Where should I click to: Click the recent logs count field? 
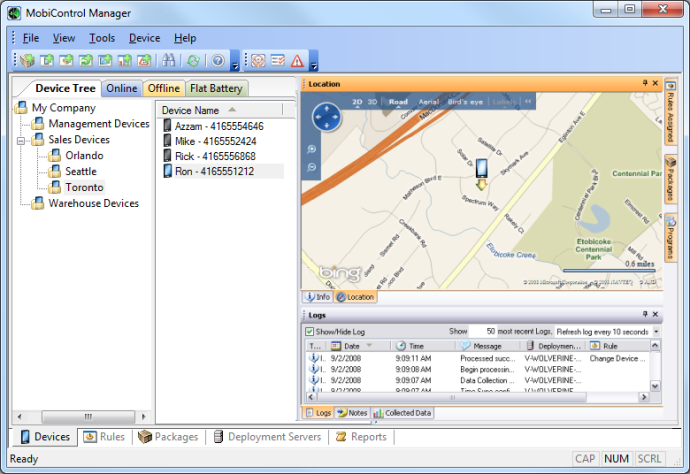click(483, 331)
